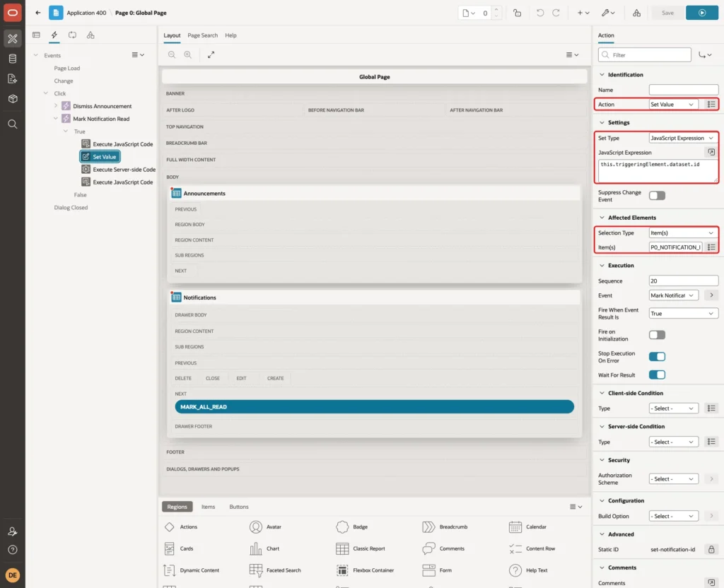Open the Selection Type dropdown

684,233
